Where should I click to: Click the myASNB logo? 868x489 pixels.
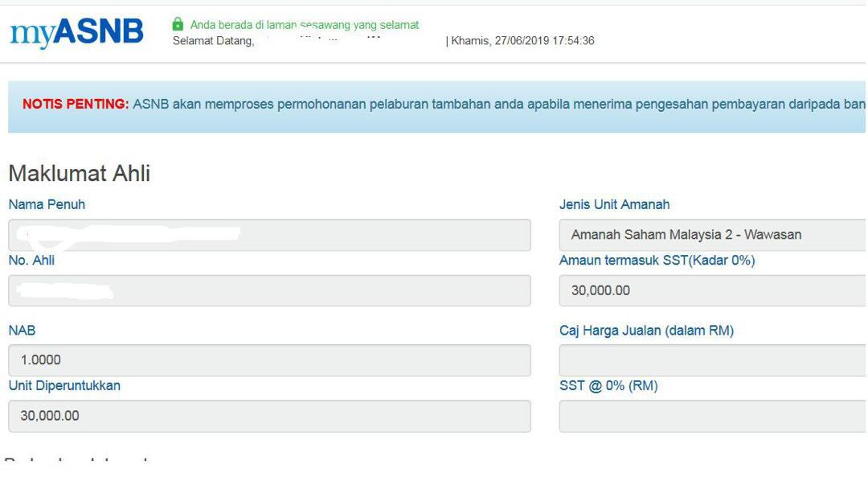(x=76, y=33)
